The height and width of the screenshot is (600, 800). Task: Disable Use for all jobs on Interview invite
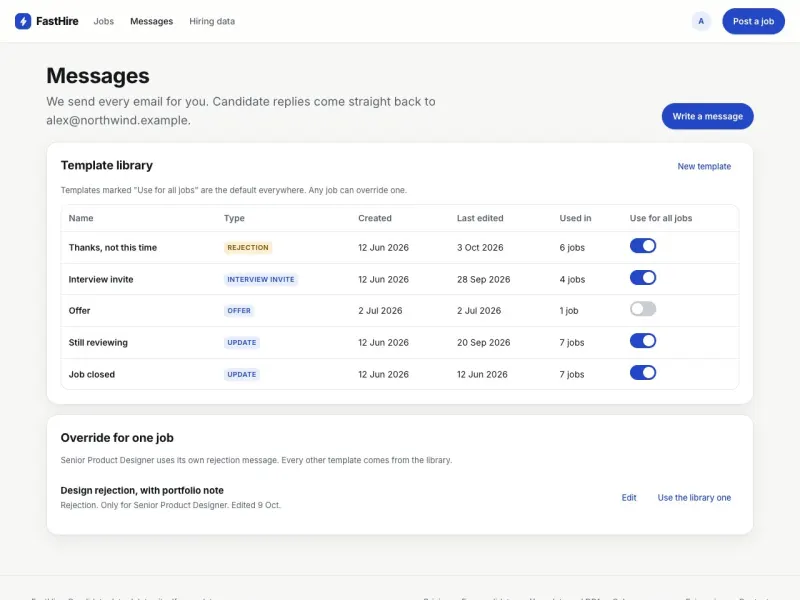pyautogui.click(x=642, y=278)
